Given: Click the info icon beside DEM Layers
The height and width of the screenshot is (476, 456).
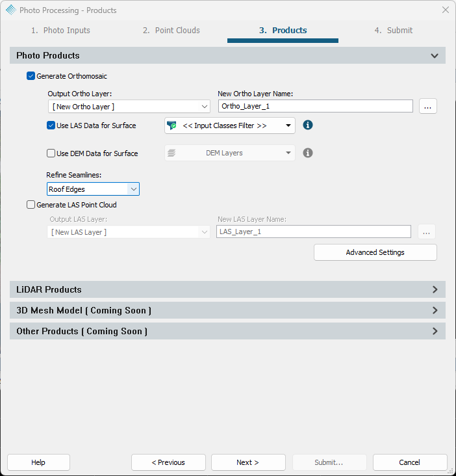Looking at the screenshot, I should pyautogui.click(x=307, y=153).
